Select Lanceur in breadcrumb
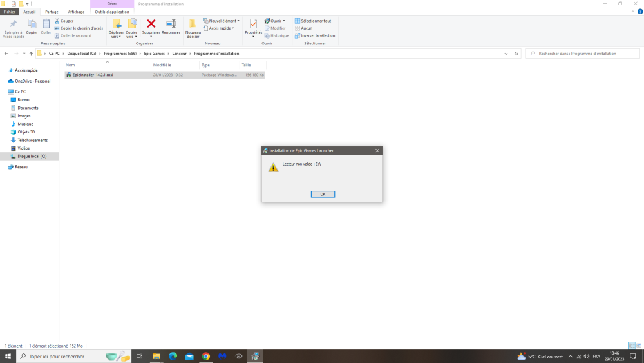This screenshot has height=363, width=644. [180, 54]
